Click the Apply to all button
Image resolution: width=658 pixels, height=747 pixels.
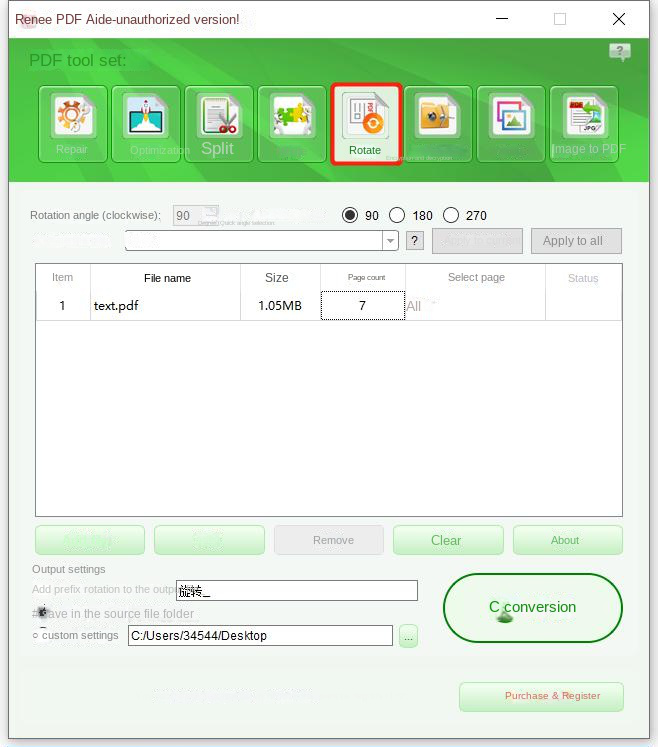[x=572, y=241]
